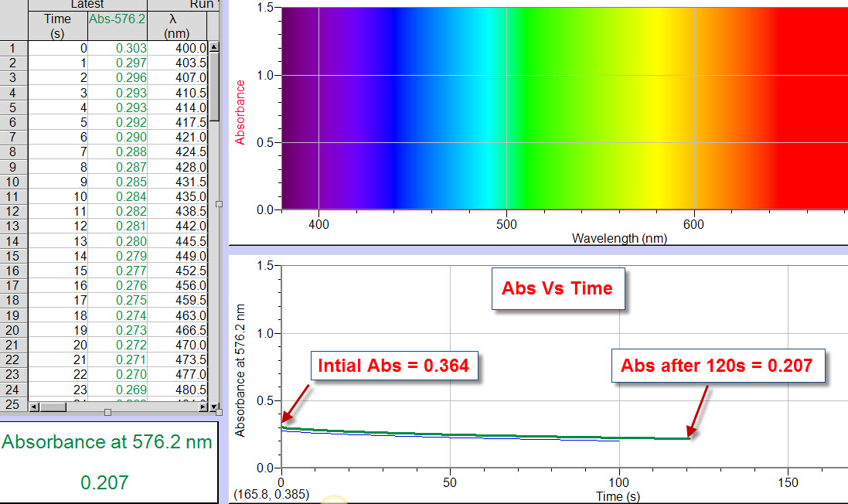Image resolution: width=848 pixels, height=504 pixels.
Task: Click absorbance cell 0.269
Action: [x=117, y=390]
